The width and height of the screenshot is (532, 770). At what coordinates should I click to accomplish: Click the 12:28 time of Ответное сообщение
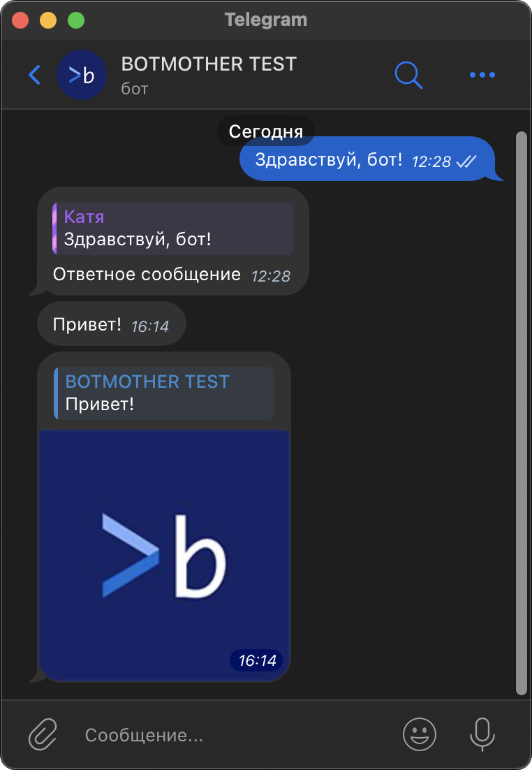(271, 276)
